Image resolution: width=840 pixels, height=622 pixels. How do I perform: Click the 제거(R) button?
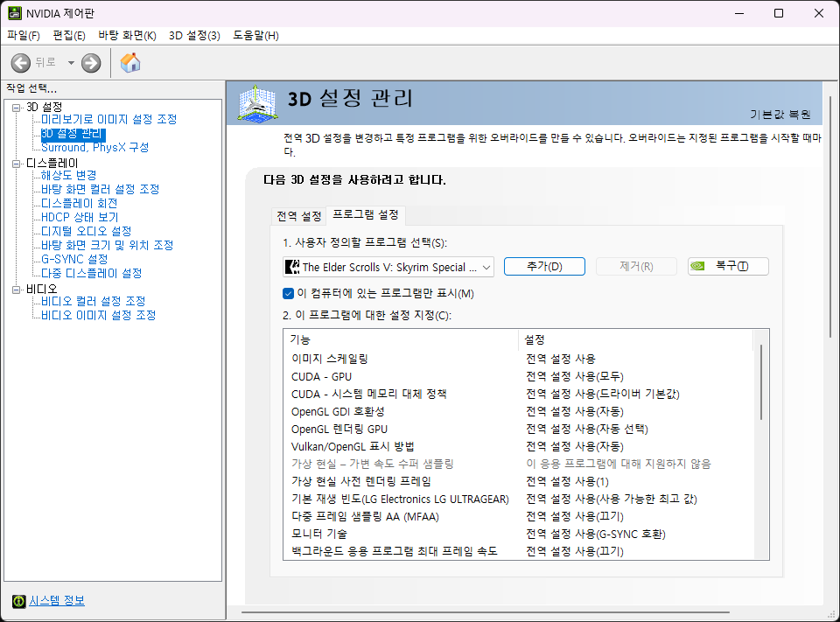(x=636, y=266)
